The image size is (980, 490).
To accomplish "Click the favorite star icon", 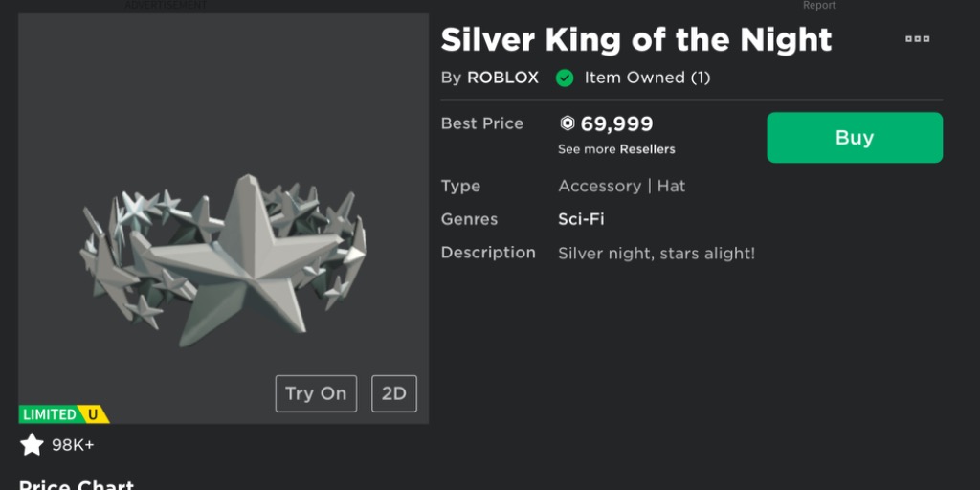I will click(33, 444).
